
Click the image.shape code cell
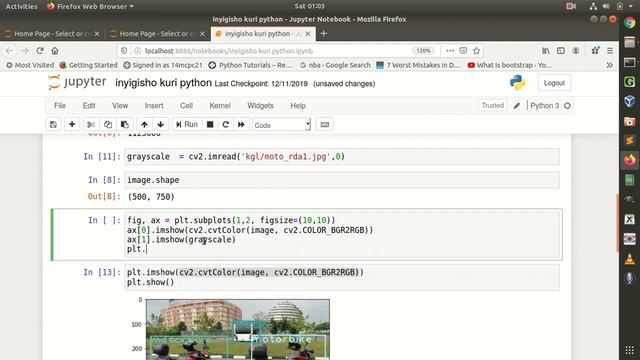tap(342, 180)
